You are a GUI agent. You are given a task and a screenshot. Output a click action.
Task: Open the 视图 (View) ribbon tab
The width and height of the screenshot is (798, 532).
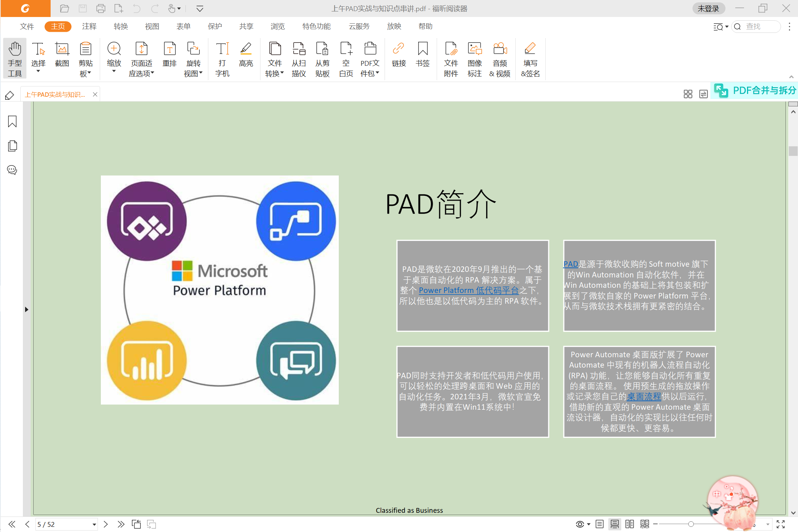152,26
